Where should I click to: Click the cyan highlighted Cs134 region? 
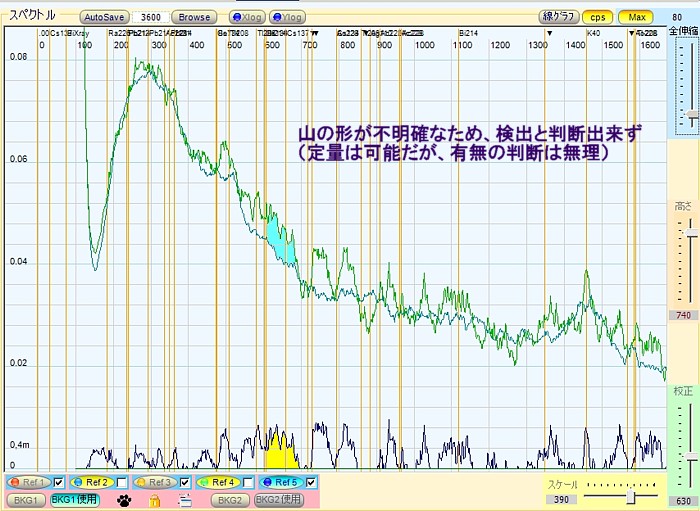click(281, 241)
